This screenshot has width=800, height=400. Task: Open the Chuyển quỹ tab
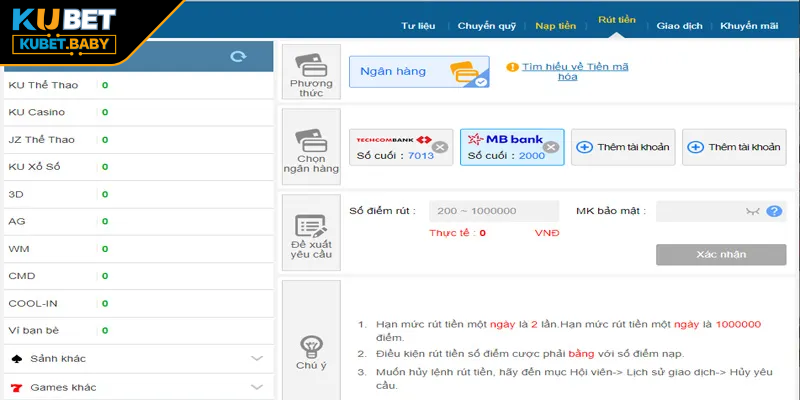(x=487, y=26)
